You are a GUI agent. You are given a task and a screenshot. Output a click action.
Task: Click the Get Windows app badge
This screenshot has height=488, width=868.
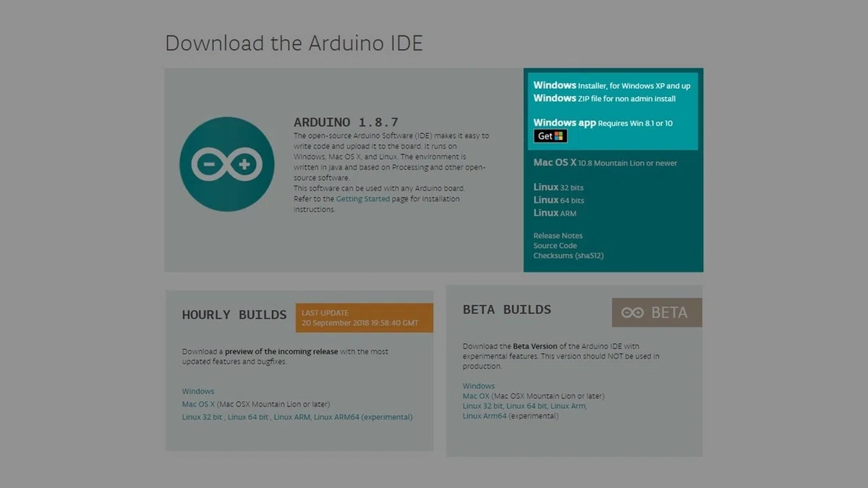[550, 136]
